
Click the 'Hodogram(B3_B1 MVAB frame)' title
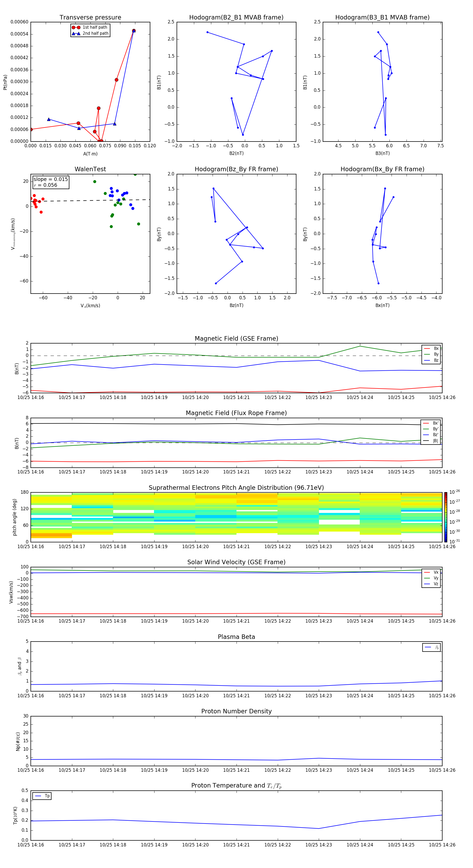pyautogui.click(x=382, y=17)
